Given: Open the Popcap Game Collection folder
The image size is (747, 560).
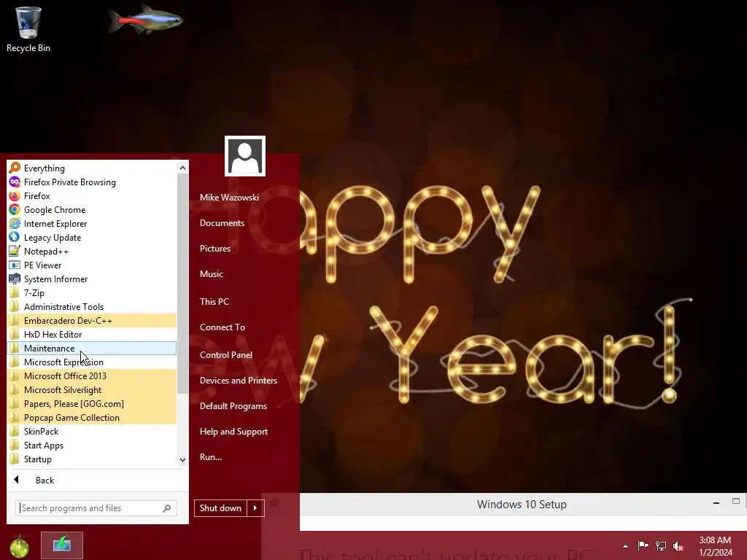Looking at the screenshot, I should tap(92, 417).
